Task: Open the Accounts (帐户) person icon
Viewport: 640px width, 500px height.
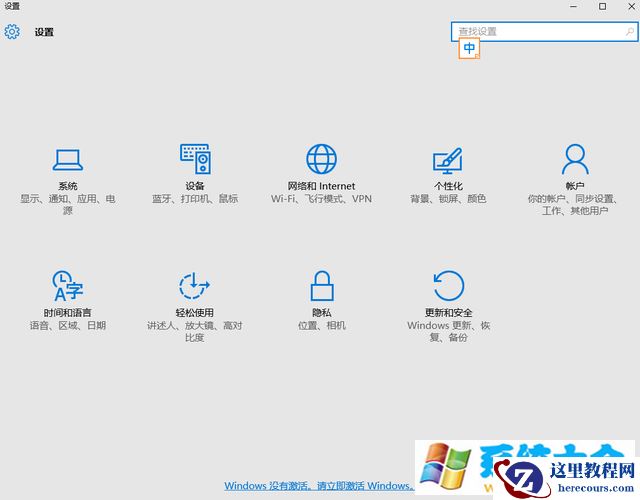Action: (x=575, y=159)
